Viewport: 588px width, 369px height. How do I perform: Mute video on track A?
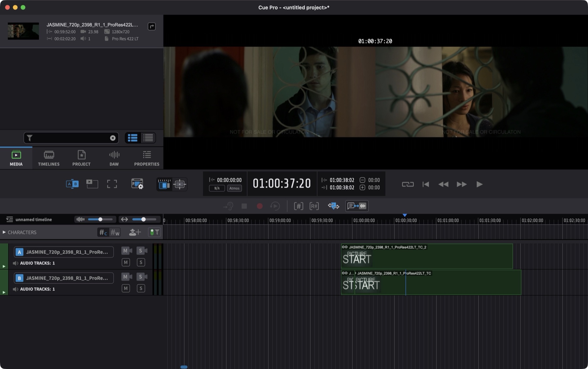tap(127, 251)
